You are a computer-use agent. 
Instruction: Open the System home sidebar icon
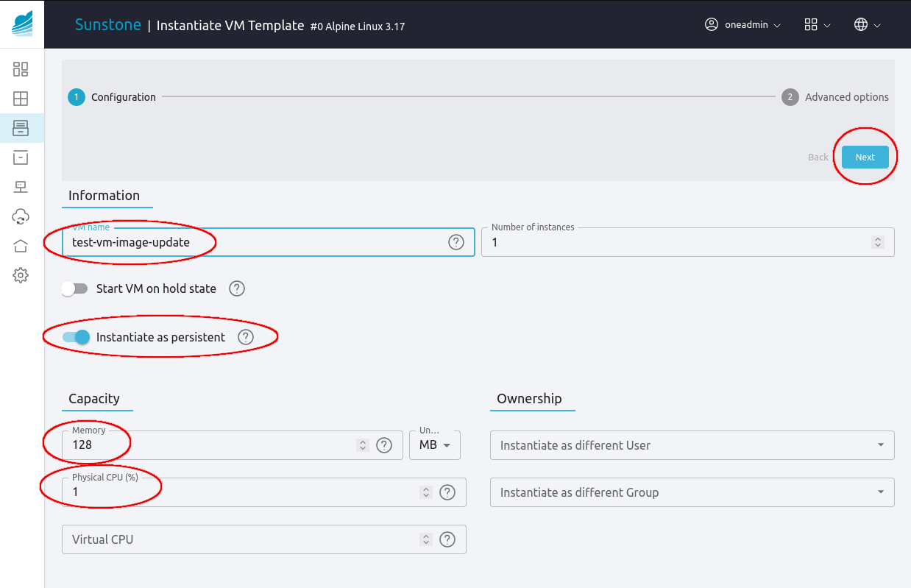[x=21, y=246]
